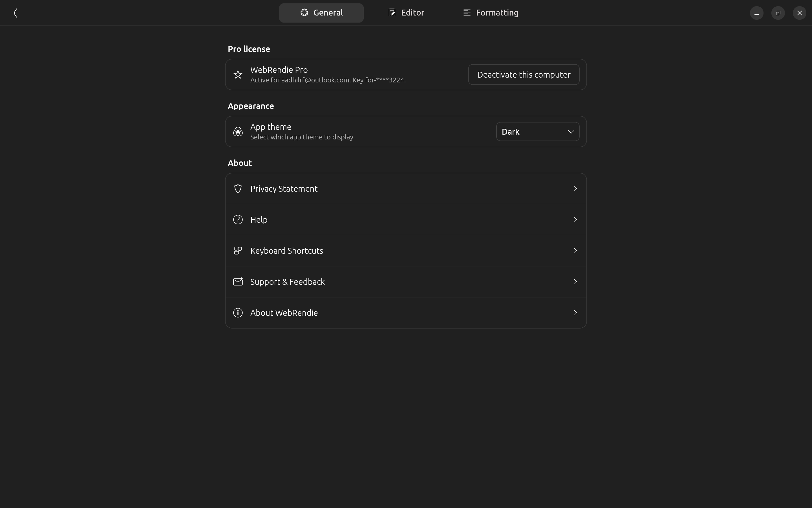Open the About WebRendie page
The image size is (812, 508).
point(406,313)
